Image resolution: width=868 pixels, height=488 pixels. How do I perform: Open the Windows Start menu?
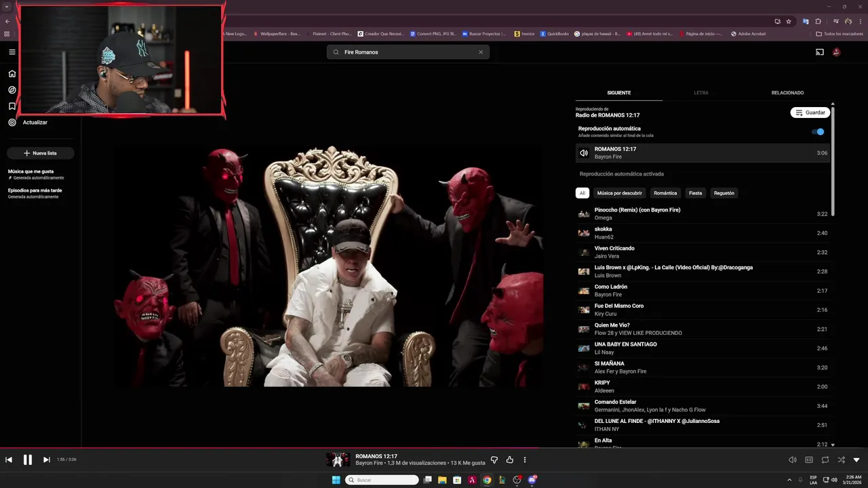(336, 480)
